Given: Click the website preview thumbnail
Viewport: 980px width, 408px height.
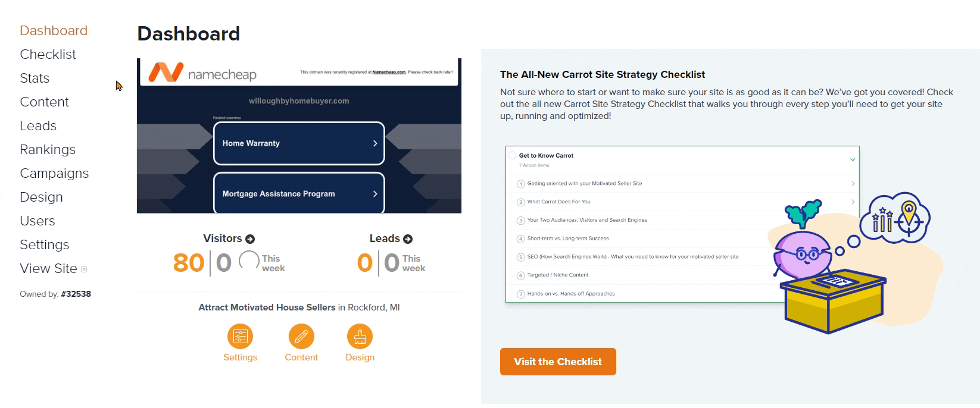Looking at the screenshot, I should click(299, 136).
